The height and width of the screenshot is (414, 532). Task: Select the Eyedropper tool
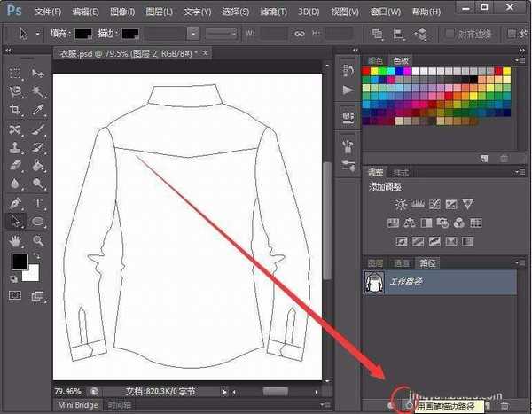tap(39, 110)
